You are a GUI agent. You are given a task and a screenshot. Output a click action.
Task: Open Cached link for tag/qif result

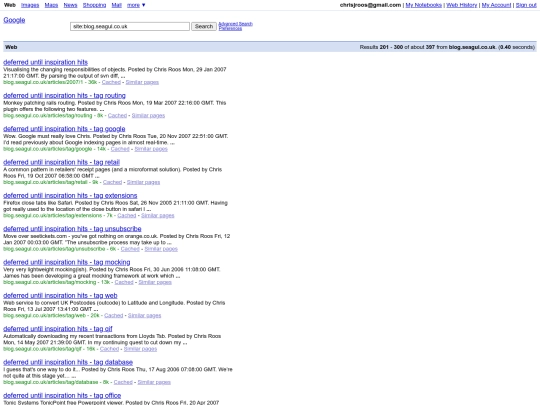[110, 349]
